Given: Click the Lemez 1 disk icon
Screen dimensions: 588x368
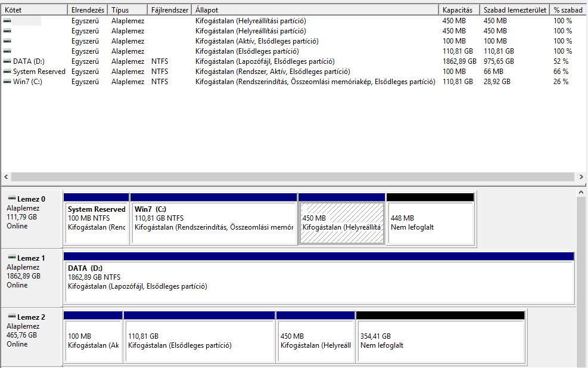Looking at the screenshot, I should point(12,258).
